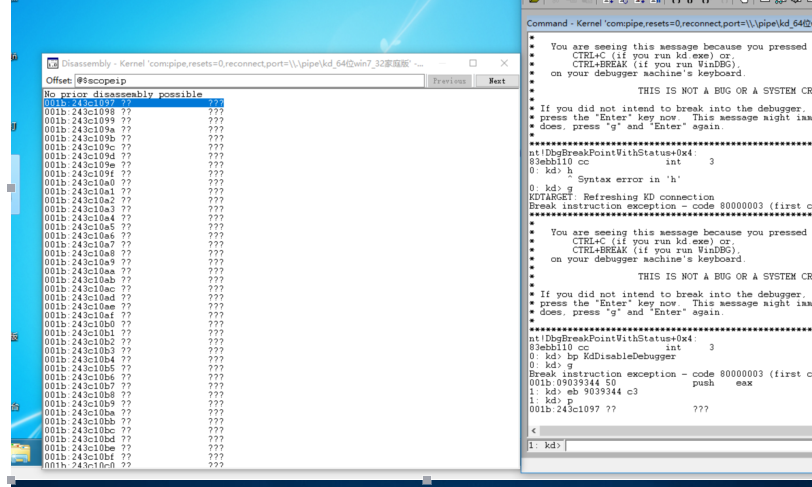The width and height of the screenshot is (812, 487).
Task: Select disassembly row 001b:243c109f
Action: [x=134, y=174]
